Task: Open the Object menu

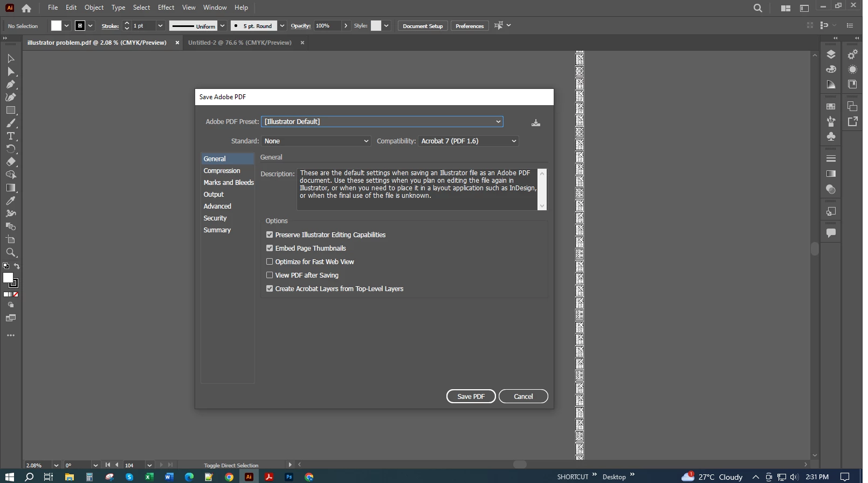Action: click(x=94, y=8)
